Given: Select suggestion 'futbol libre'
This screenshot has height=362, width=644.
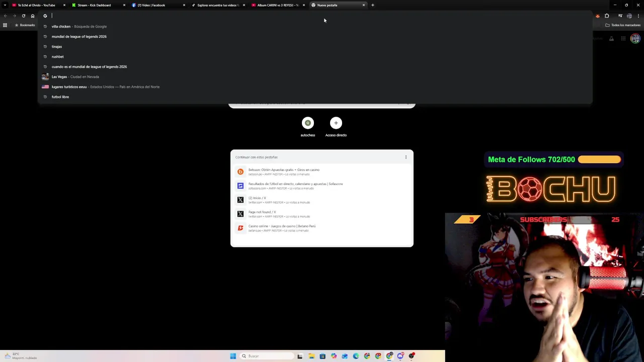Looking at the screenshot, I should (315, 97).
